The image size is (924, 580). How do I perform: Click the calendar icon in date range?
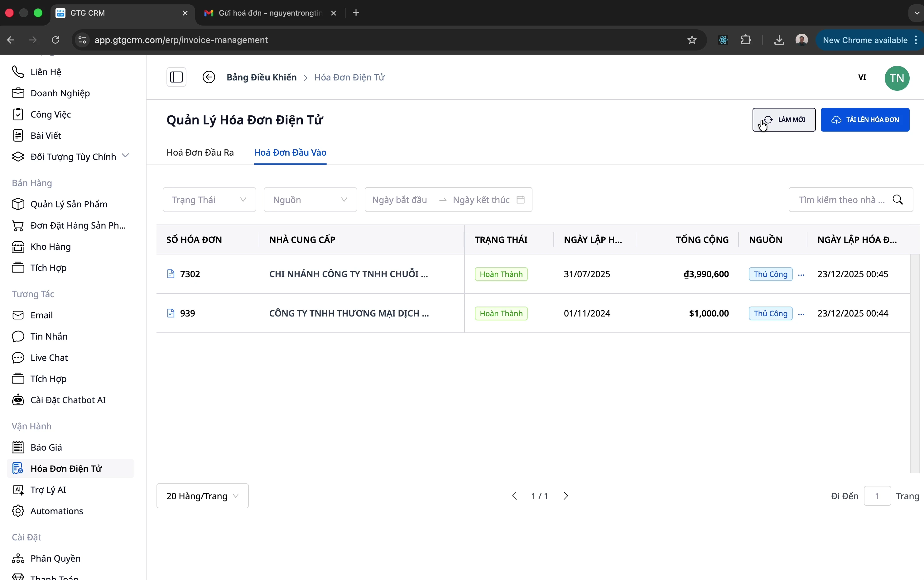(520, 200)
